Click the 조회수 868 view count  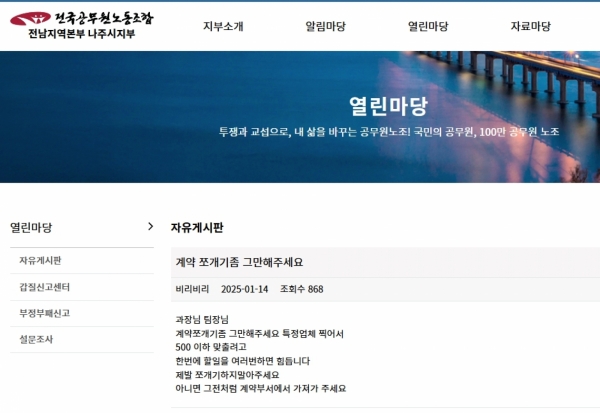click(x=301, y=290)
